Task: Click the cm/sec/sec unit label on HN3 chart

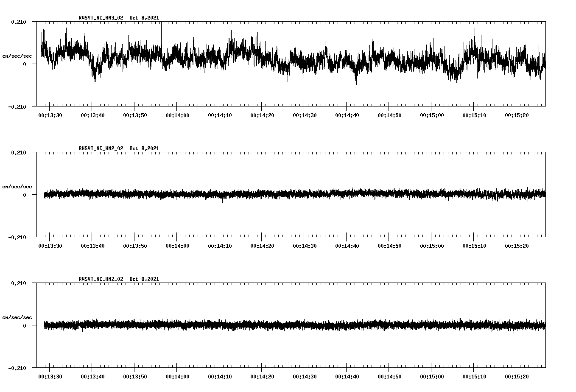Action: (x=17, y=56)
